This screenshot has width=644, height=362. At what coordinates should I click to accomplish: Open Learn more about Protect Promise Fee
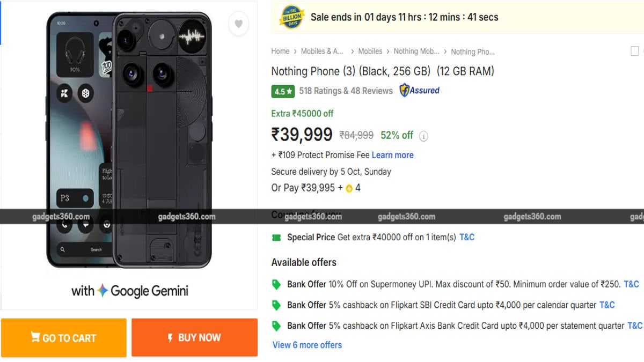tap(392, 155)
